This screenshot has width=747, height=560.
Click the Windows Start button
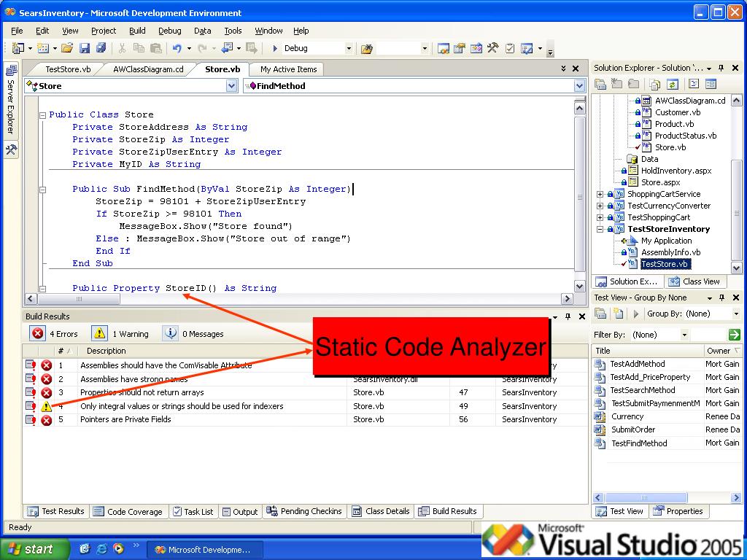pos(34,549)
